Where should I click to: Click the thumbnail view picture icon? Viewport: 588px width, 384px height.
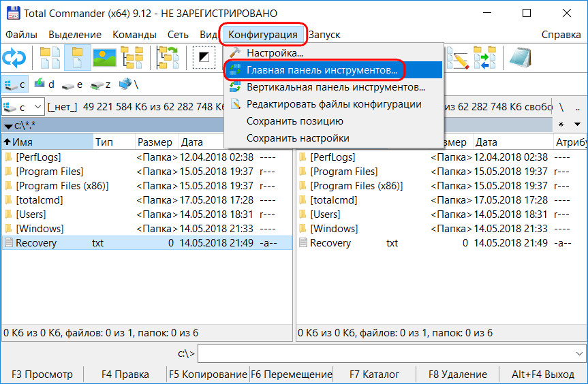point(104,58)
